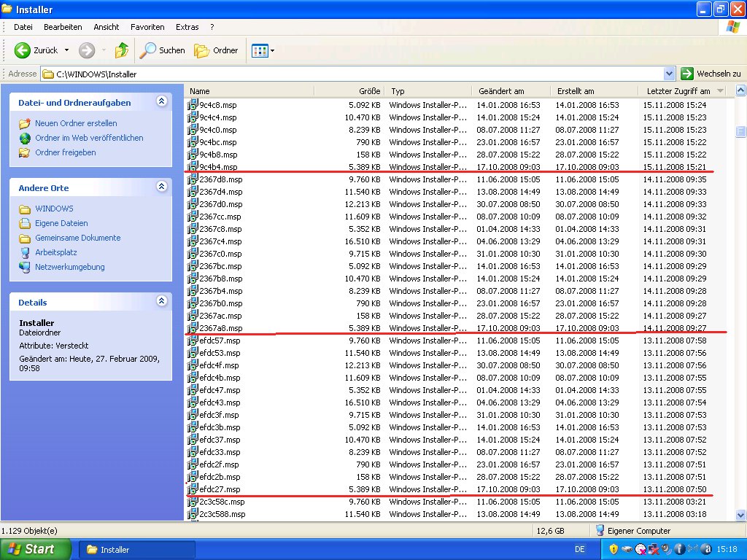Click file name 2367c0.msp
The height and width of the screenshot is (560, 747).
click(220, 254)
